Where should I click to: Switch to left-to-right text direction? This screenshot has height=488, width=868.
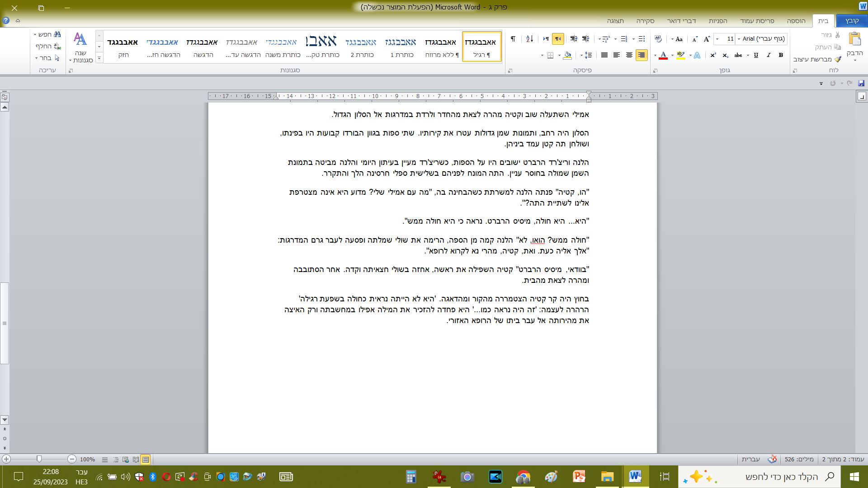(546, 39)
